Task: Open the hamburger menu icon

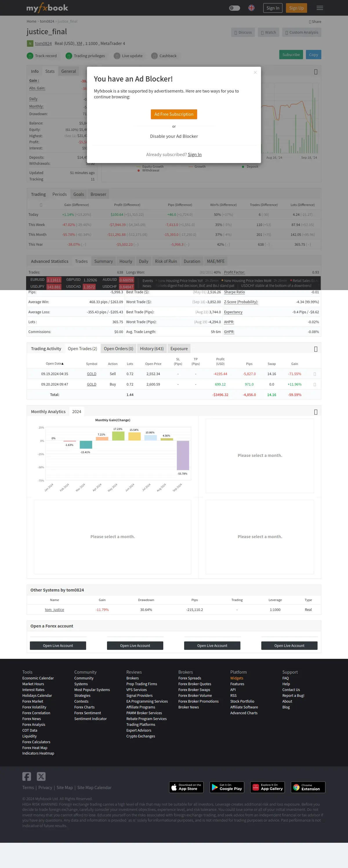Action: click(x=320, y=8)
